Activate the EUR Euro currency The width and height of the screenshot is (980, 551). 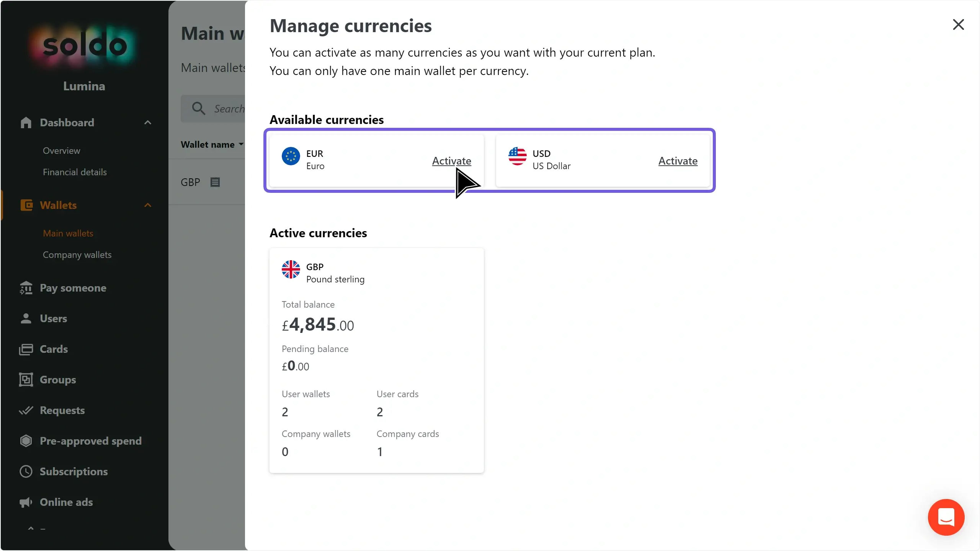(x=451, y=161)
